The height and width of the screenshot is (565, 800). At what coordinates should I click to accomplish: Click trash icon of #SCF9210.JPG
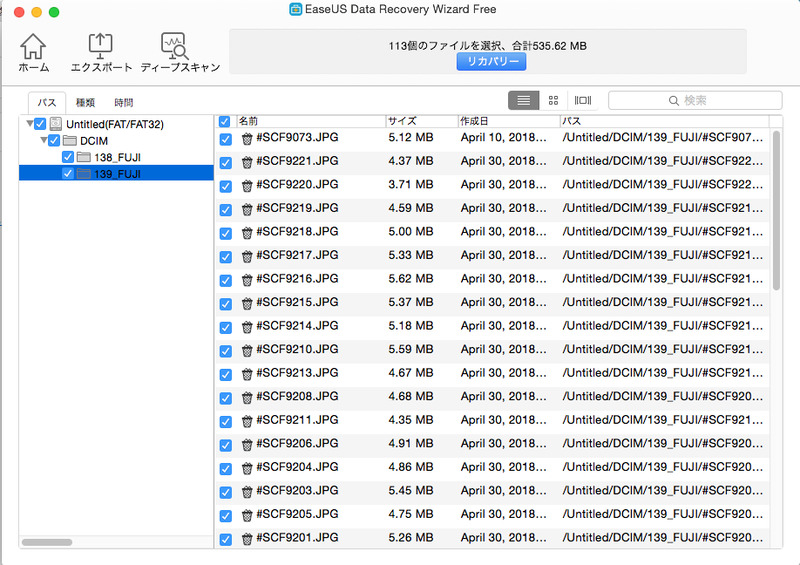tap(247, 350)
